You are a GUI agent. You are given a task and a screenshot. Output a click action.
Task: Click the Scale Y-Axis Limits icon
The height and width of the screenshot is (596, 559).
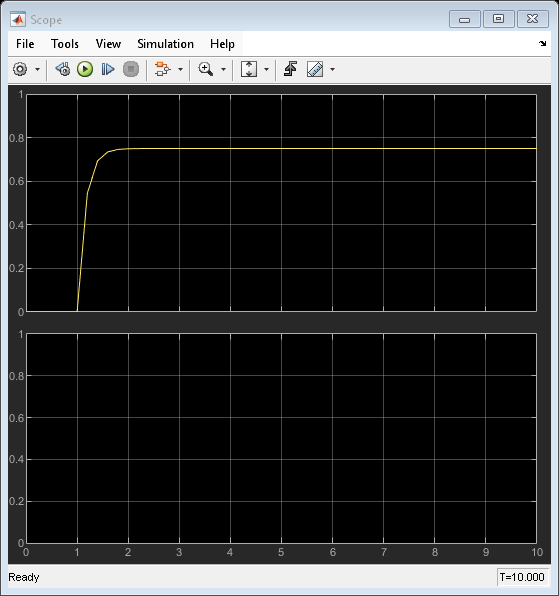(249, 69)
